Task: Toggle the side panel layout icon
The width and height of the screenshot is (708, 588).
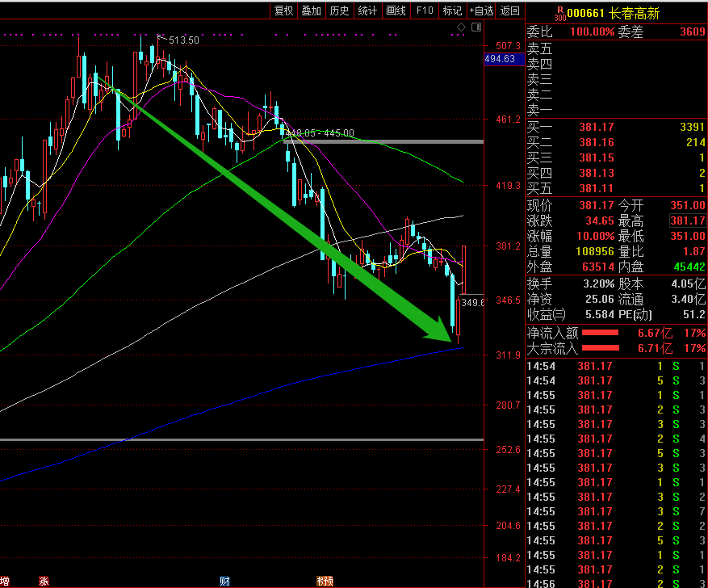Action: (475, 27)
